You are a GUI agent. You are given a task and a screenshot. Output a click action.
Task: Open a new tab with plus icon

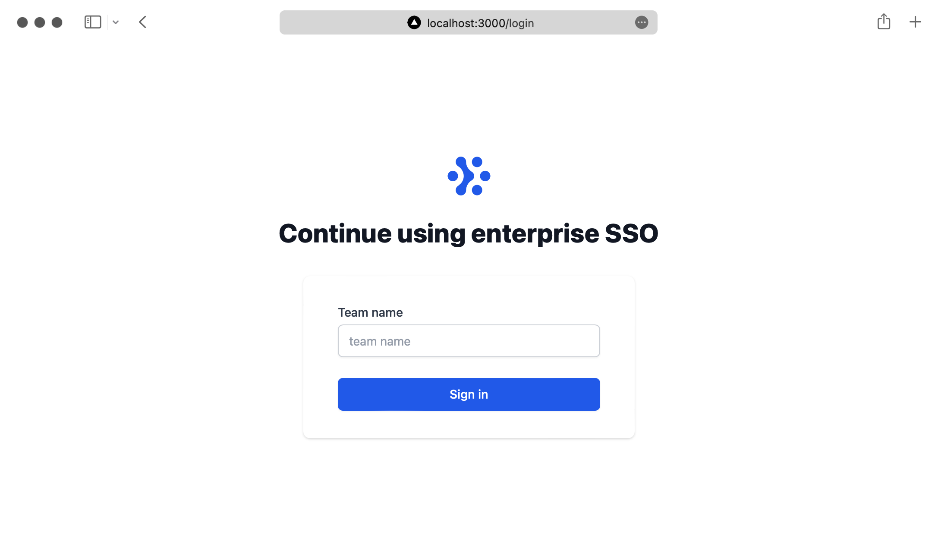point(915,22)
